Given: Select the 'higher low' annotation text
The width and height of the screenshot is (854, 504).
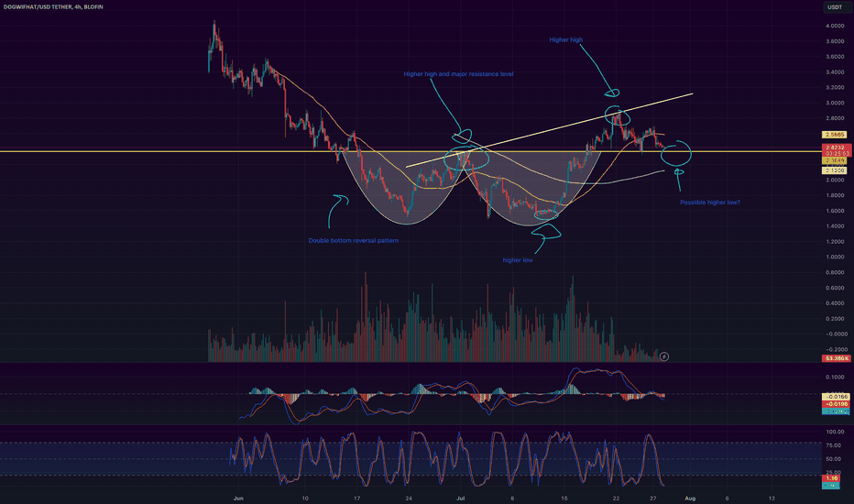Looking at the screenshot, I should coord(518,260).
